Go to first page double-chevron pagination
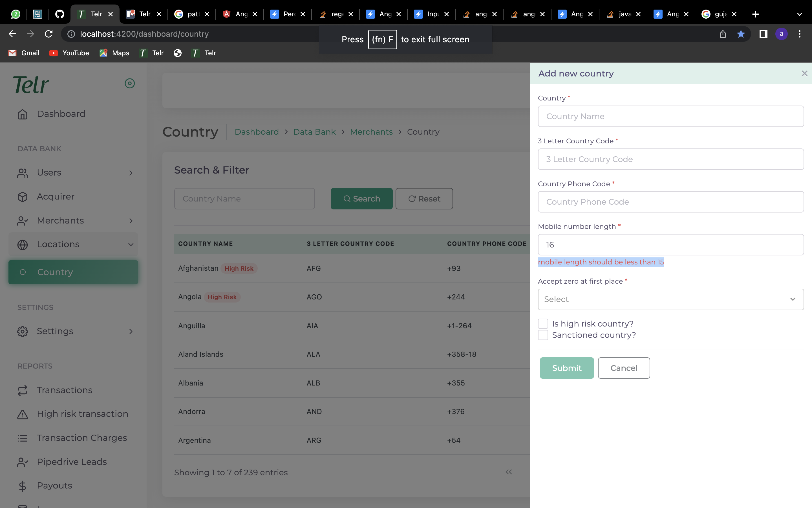The image size is (812, 508). [x=509, y=472]
